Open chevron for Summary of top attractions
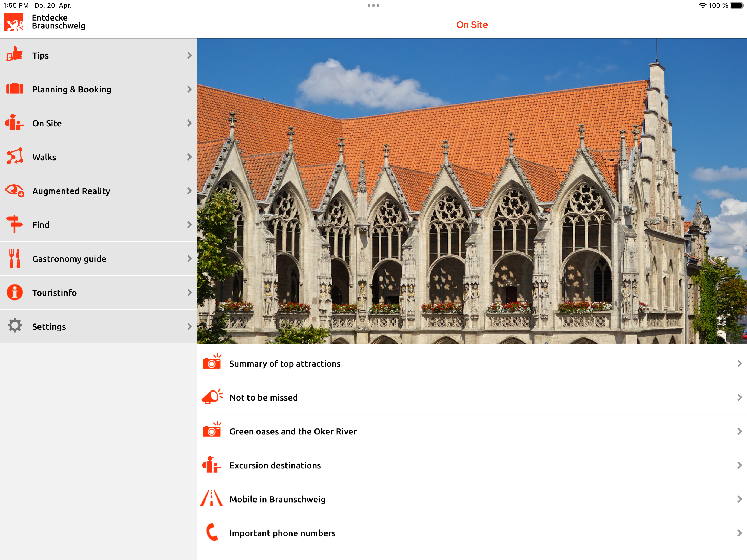The height and width of the screenshot is (560, 747). coord(739,364)
